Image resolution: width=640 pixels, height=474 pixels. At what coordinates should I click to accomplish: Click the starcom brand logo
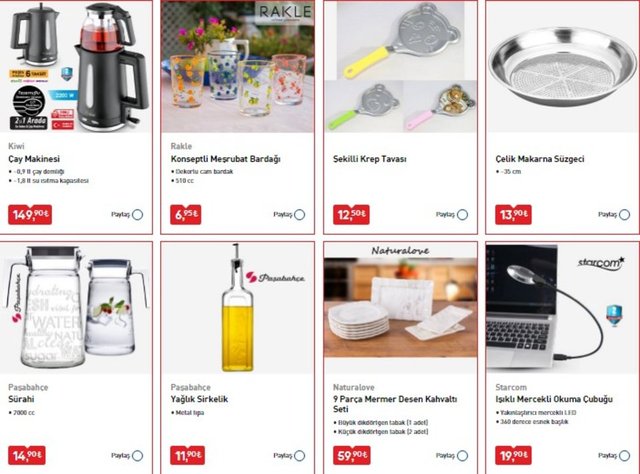coord(601,263)
